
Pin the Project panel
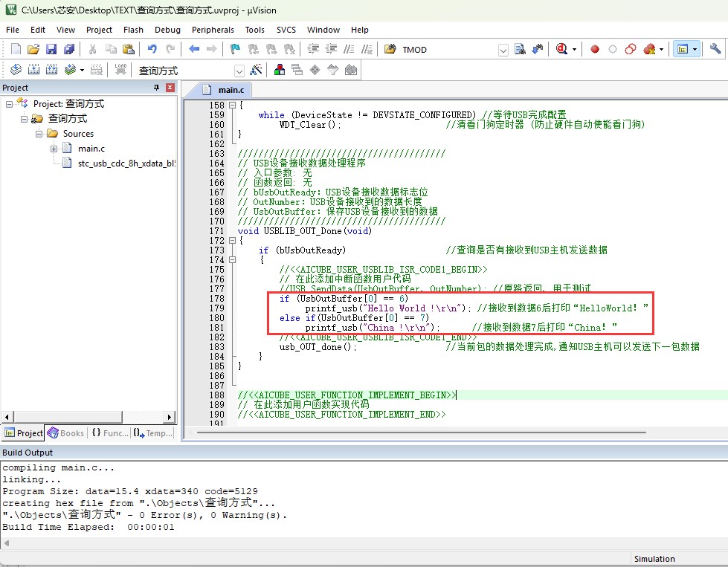pos(156,87)
